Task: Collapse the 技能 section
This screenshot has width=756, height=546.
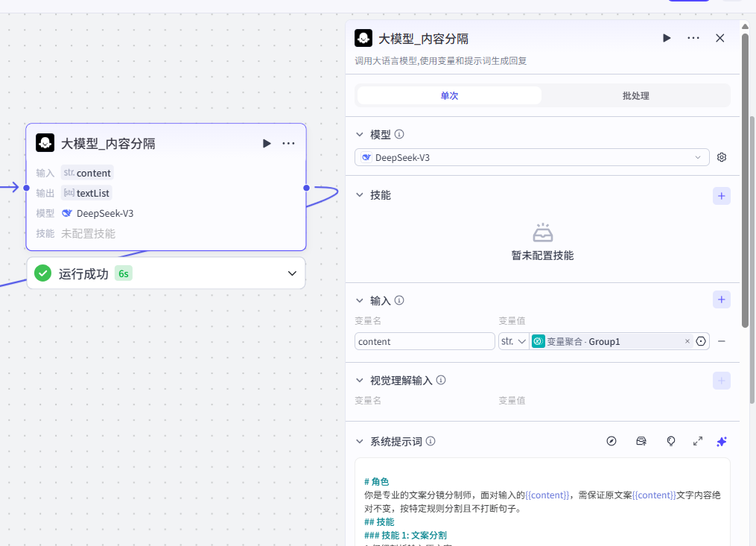Action: coord(360,195)
